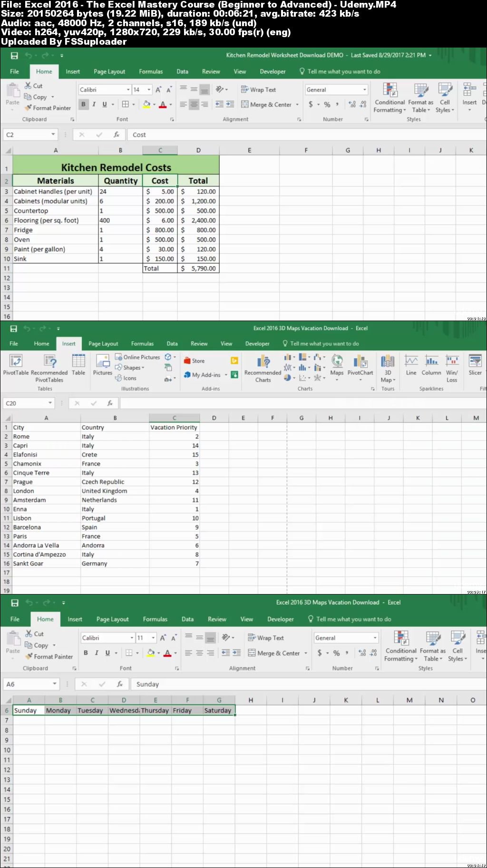Click Percent Style in bottom window
487x868 pixels.
(x=336, y=653)
